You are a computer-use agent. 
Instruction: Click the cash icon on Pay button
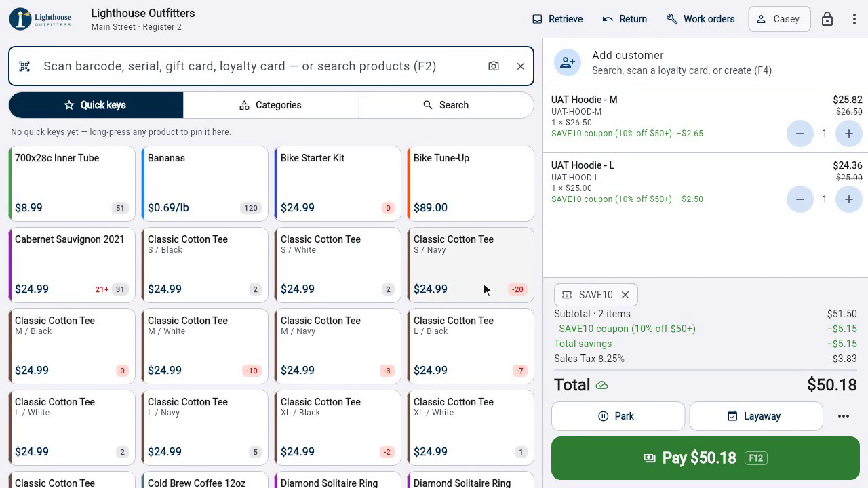650,458
